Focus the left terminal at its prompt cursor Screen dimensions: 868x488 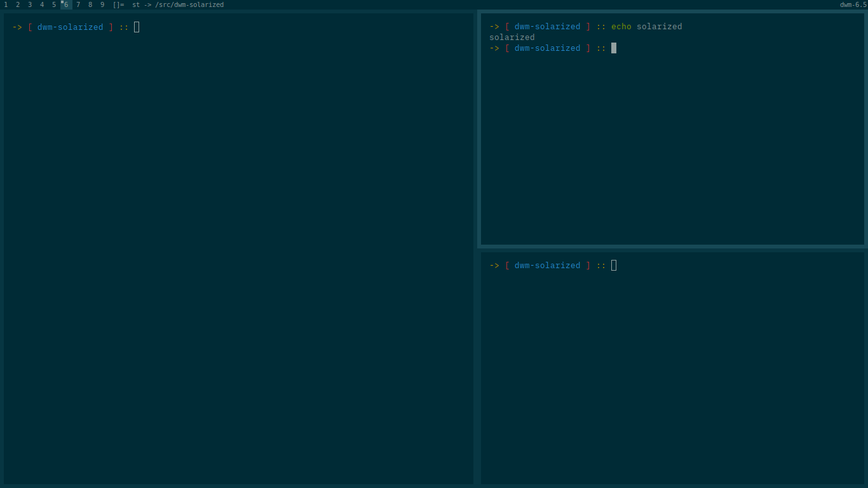coord(137,27)
